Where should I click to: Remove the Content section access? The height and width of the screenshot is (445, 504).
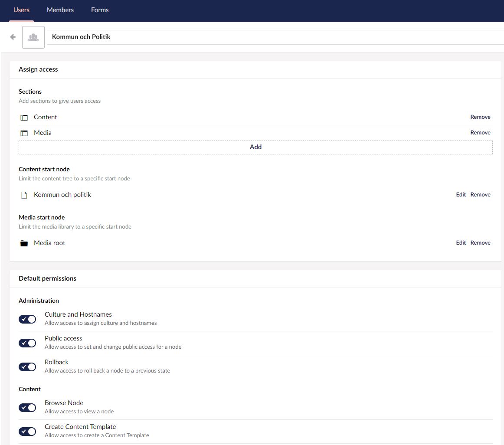(480, 117)
